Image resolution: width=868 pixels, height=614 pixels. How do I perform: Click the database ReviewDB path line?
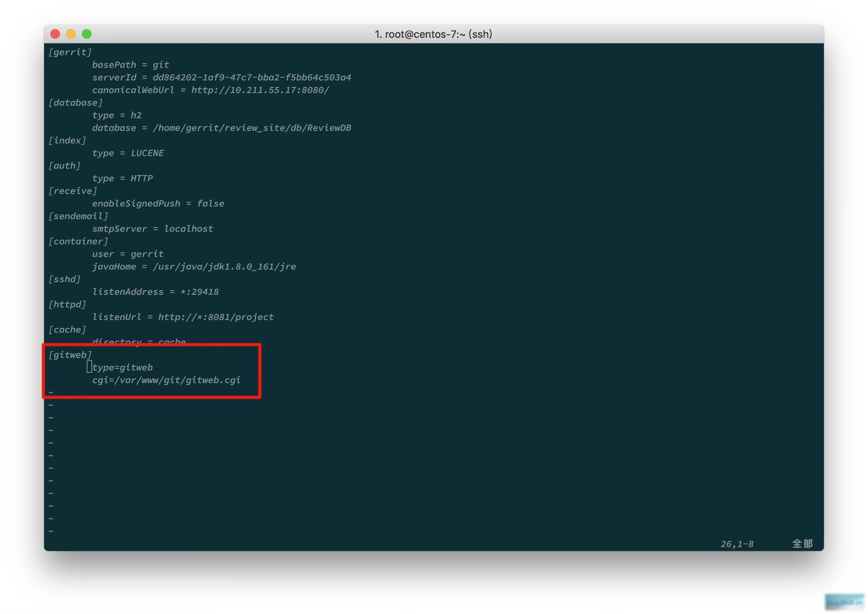[x=222, y=128]
